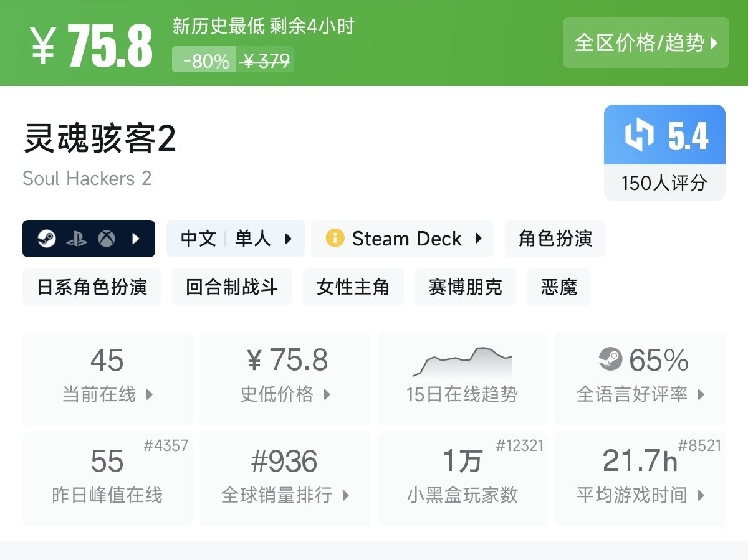The image size is (748, 560).
Task: Select the 日系角色扮演 tag
Action: click(92, 287)
